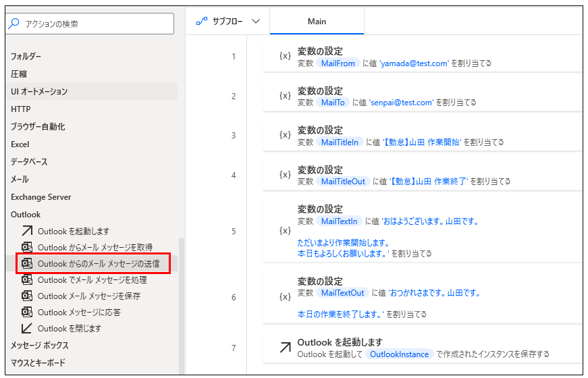Select flow step line number 5
The image size is (588, 378).
[x=234, y=232]
